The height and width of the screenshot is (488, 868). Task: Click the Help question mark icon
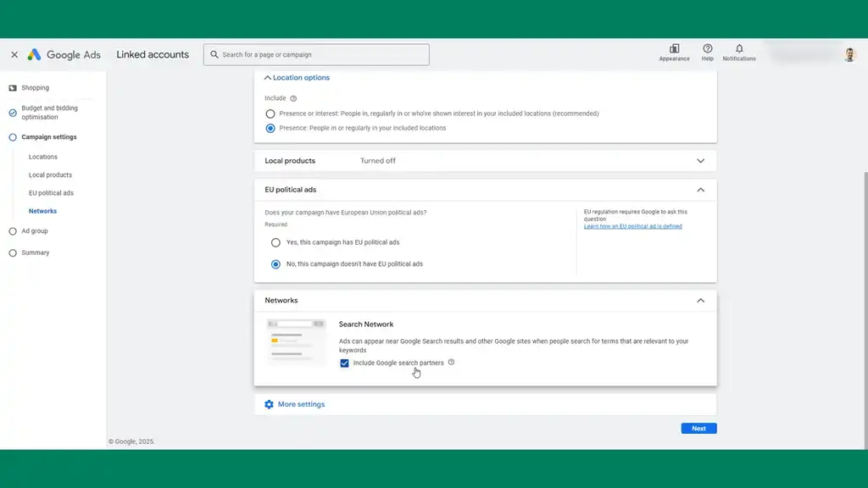pos(707,51)
